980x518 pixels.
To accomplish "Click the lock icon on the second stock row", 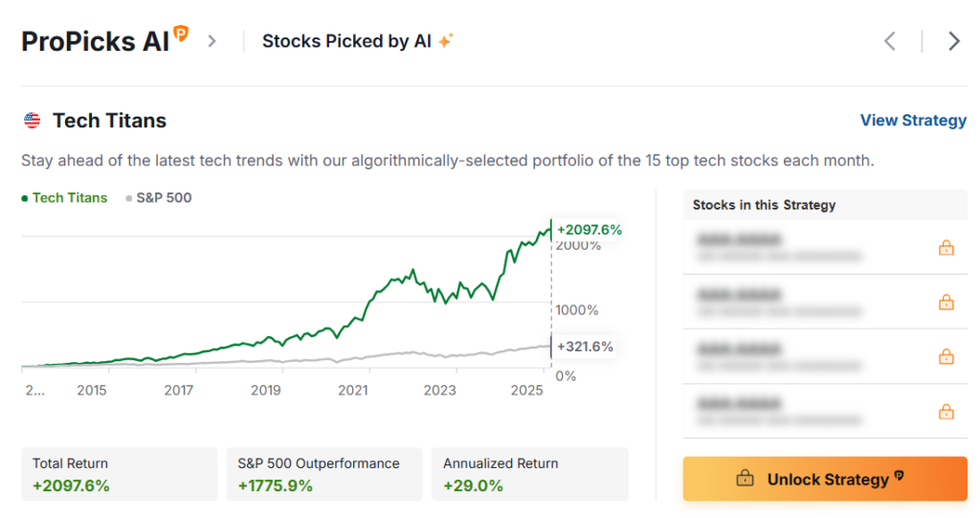I will (x=946, y=303).
